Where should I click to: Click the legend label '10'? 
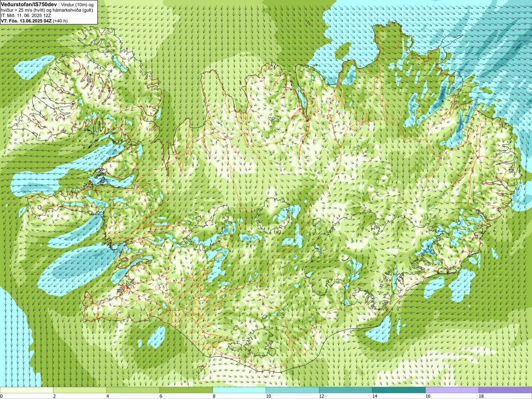click(x=268, y=396)
